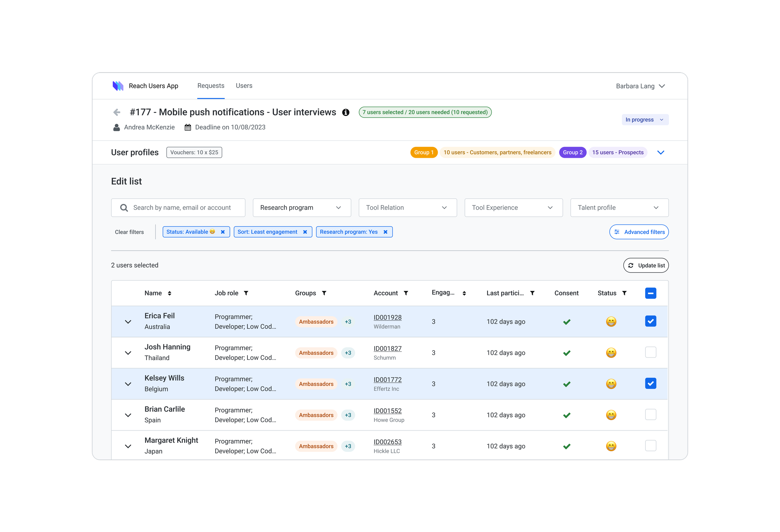Viewport: 780px width, 532px height.
Task: Expand Kelsey Wills row details
Action: point(128,384)
